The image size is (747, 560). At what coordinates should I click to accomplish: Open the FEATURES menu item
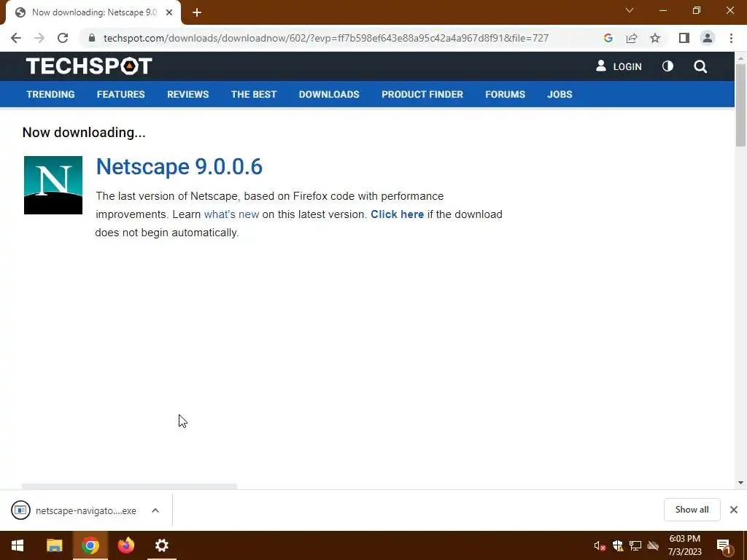point(120,94)
